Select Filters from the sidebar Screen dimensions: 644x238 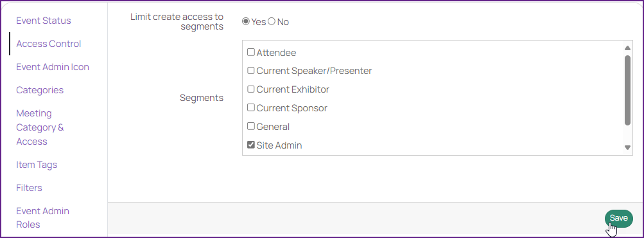[29, 188]
